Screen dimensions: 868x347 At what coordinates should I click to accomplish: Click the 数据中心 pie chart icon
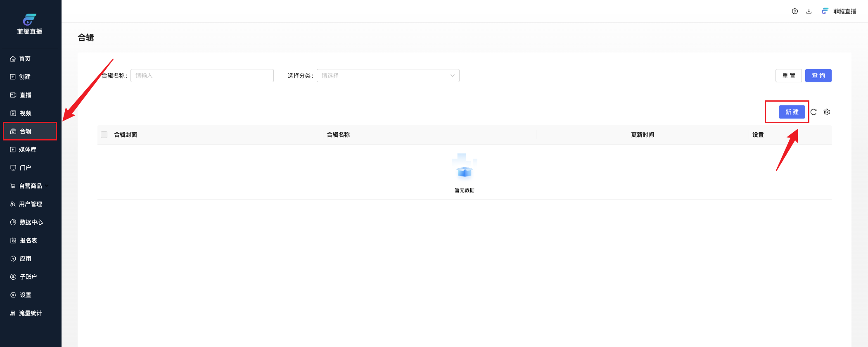click(13, 222)
